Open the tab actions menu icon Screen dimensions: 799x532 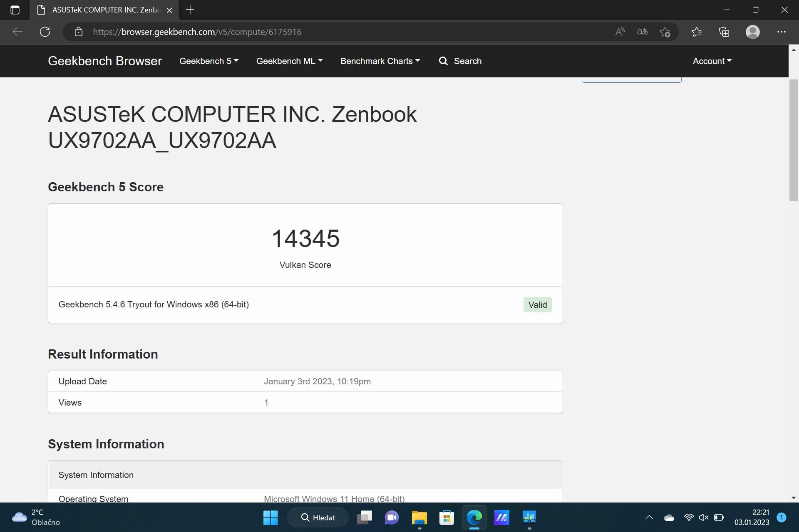coord(15,10)
